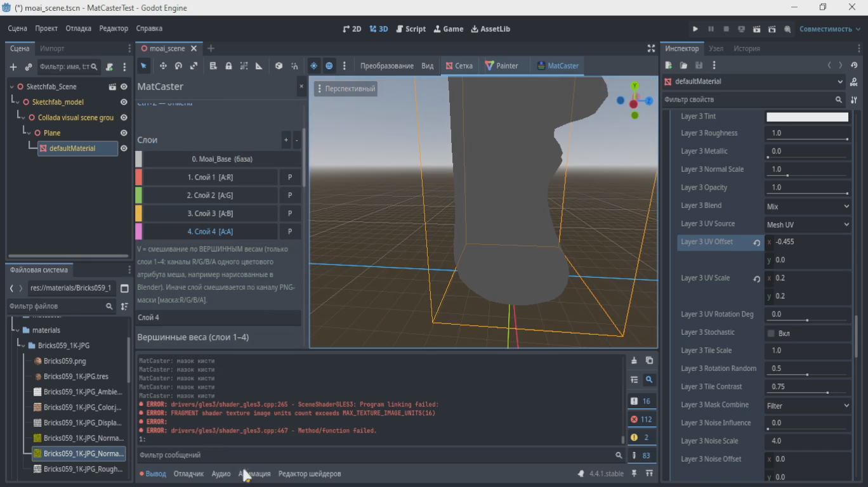868x487 pixels.
Task: Run the project with Play button
Action: 695,29
